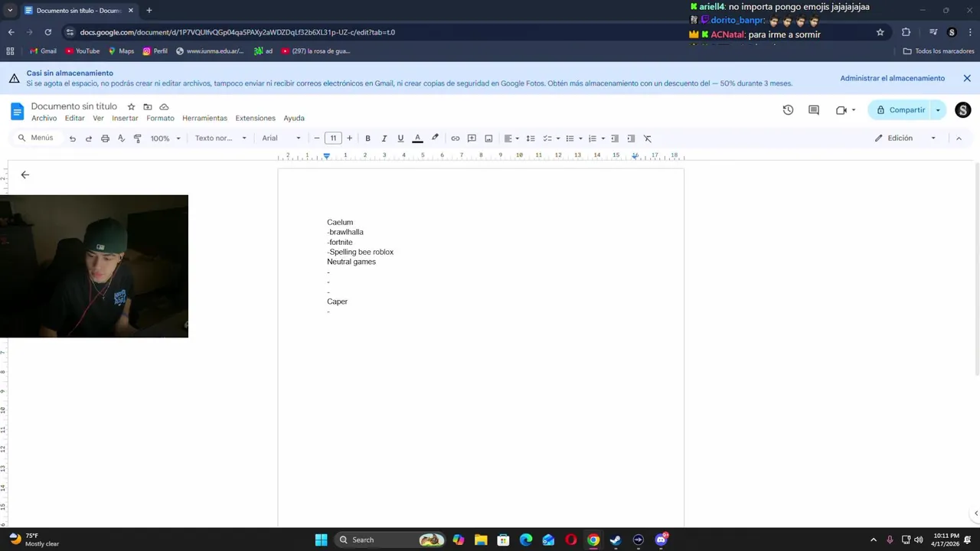Click the Google Docs home logo

tap(17, 111)
